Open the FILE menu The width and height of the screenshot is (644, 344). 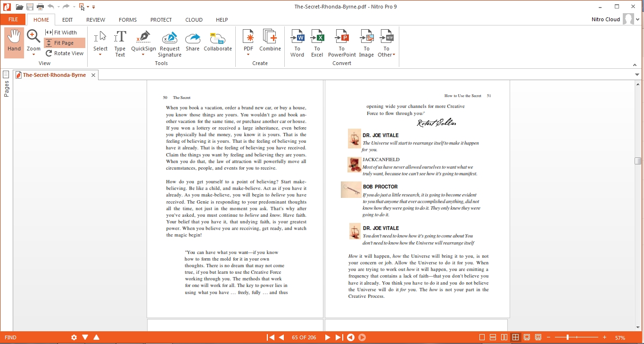(13, 20)
